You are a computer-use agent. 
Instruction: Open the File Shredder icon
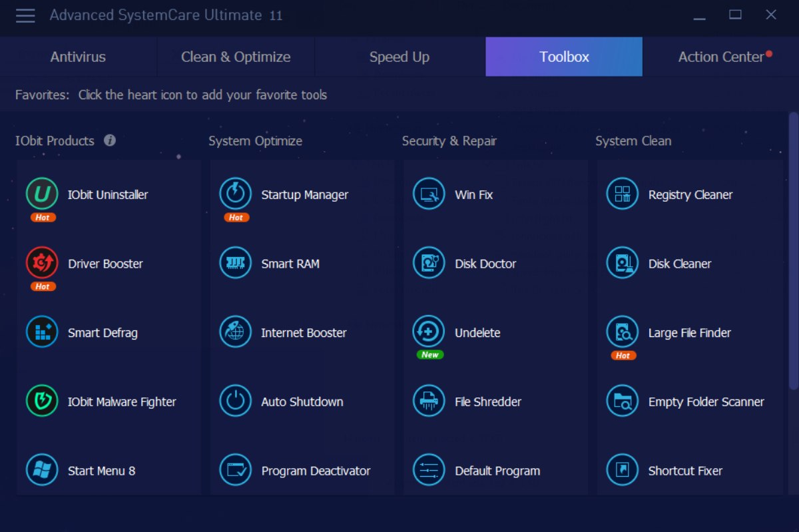[x=429, y=401]
